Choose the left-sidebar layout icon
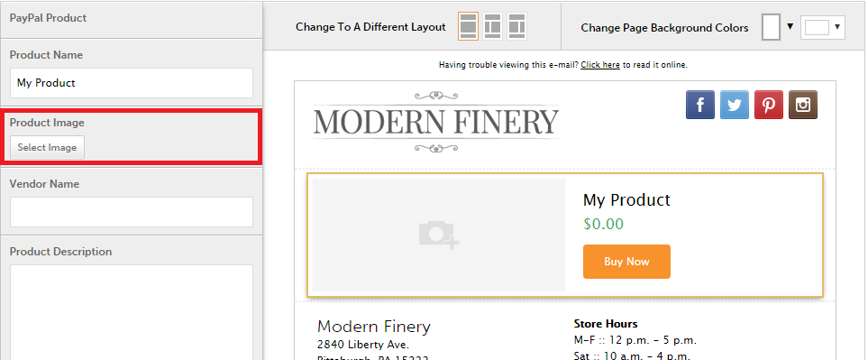 click(492, 26)
